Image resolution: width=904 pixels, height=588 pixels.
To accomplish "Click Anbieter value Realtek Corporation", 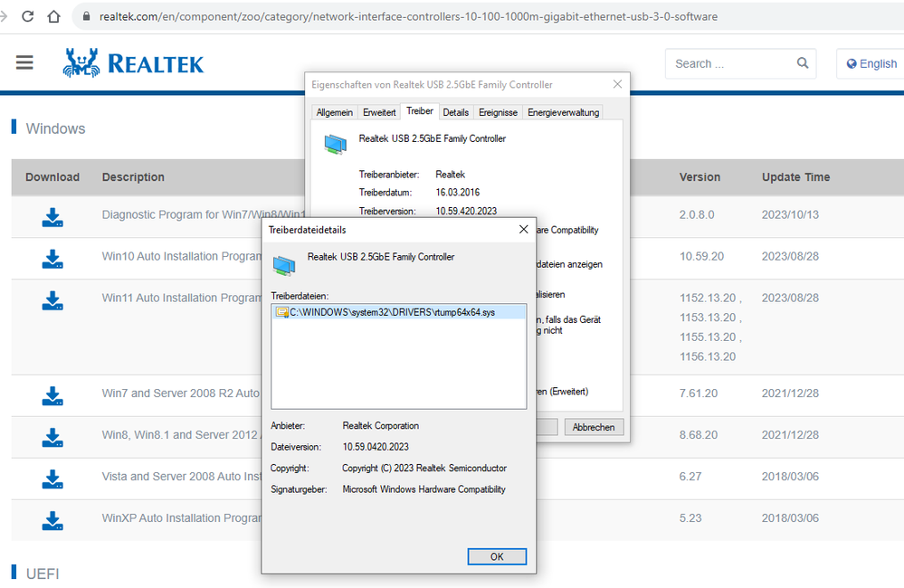I will [x=380, y=425].
